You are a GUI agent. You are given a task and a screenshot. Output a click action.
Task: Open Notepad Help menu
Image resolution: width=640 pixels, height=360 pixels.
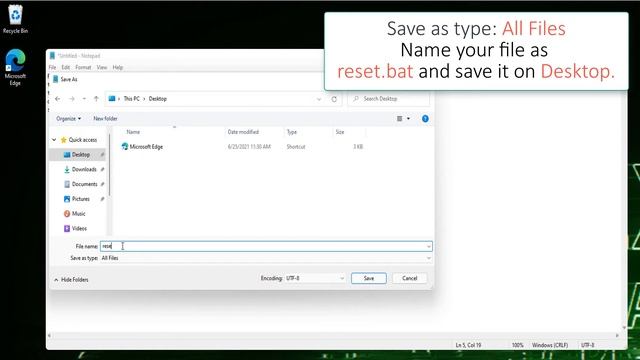coord(118,67)
